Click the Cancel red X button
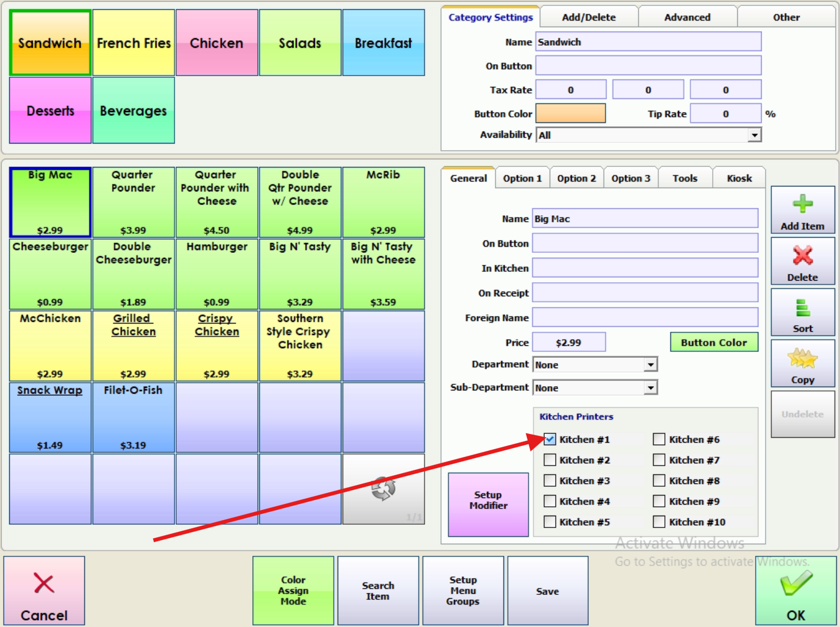Image resolution: width=840 pixels, height=627 pixels. tap(44, 591)
